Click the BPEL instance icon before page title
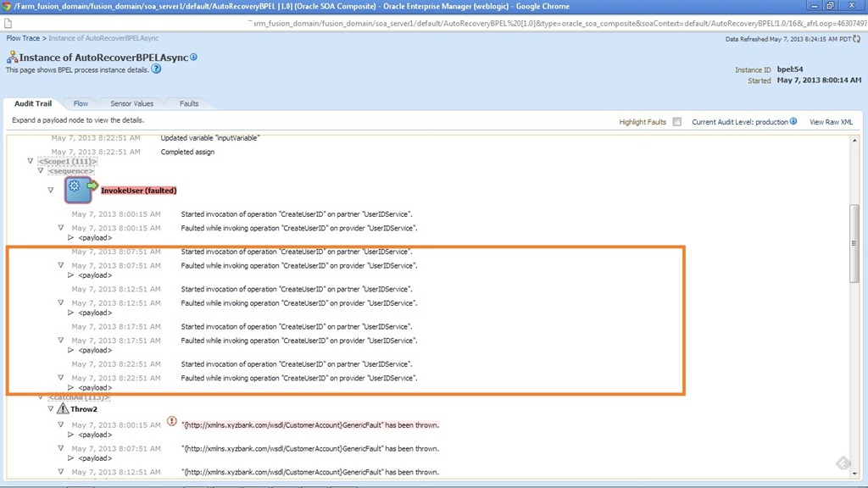 (12, 58)
